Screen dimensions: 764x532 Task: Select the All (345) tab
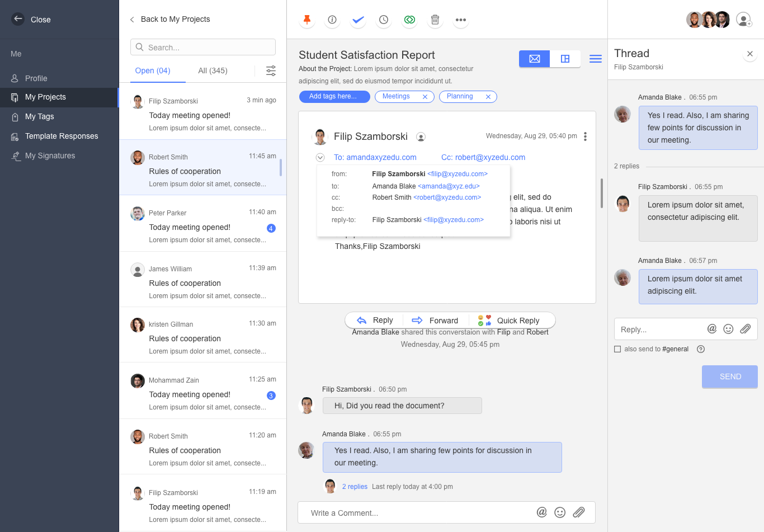click(x=213, y=70)
